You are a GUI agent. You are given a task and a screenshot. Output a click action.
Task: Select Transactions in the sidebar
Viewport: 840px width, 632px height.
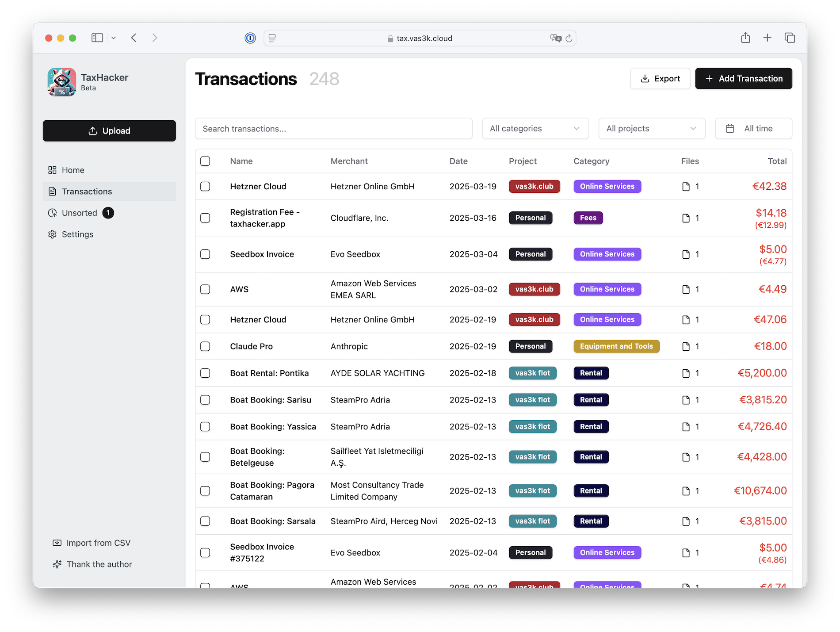[x=109, y=192]
